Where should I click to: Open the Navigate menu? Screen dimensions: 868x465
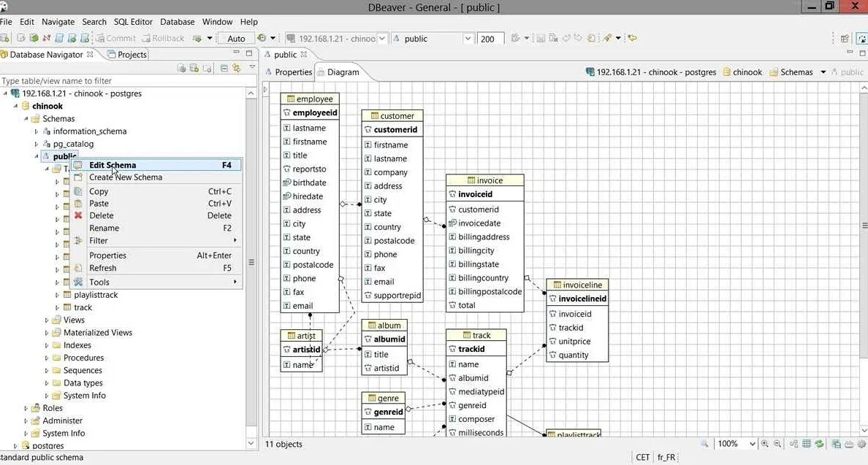[58, 22]
